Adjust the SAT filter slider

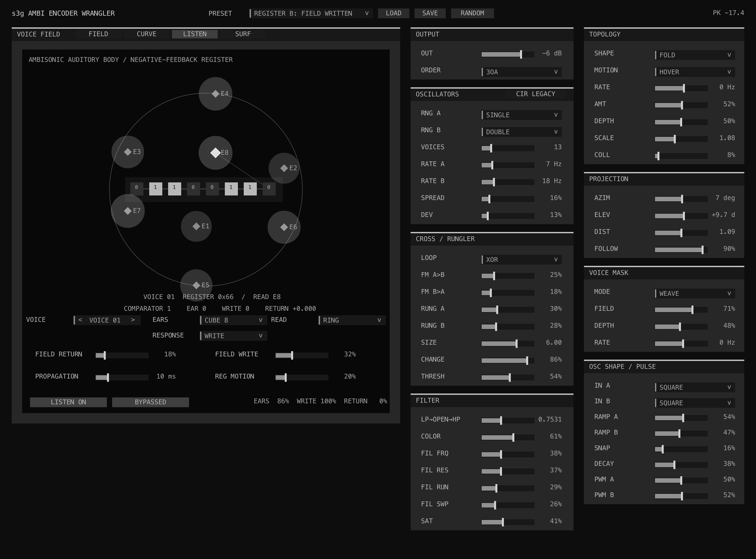(508, 522)
